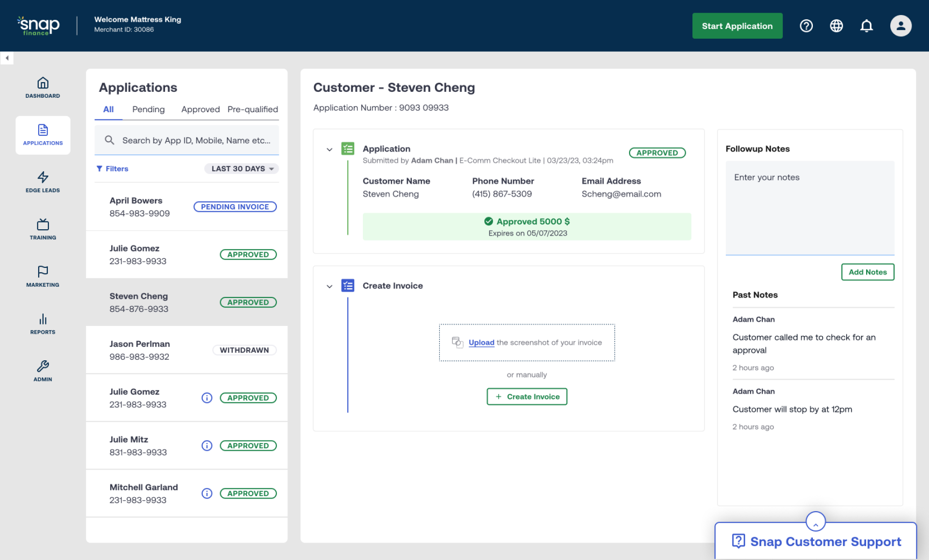Open the info icon next to Julie Mitz

click(207, 445)
